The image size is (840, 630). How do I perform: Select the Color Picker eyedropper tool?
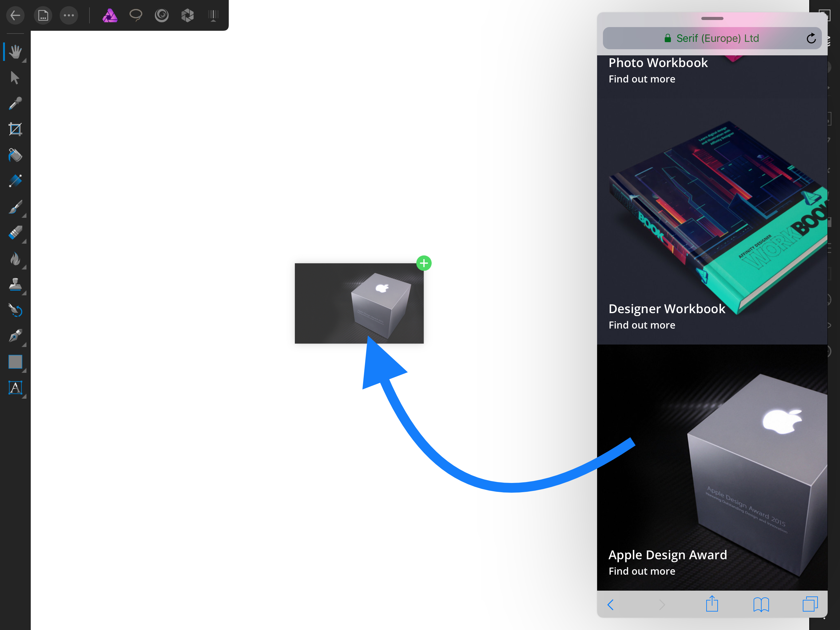[15, 103]
